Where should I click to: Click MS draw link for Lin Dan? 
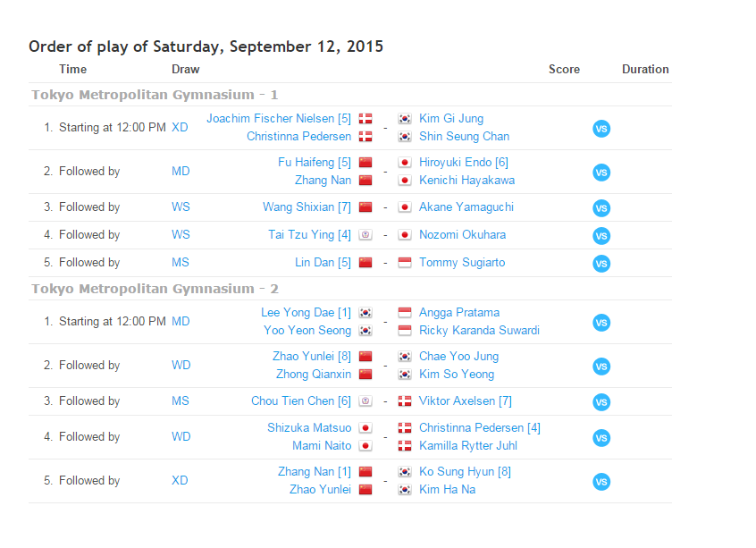pos(181,263)
